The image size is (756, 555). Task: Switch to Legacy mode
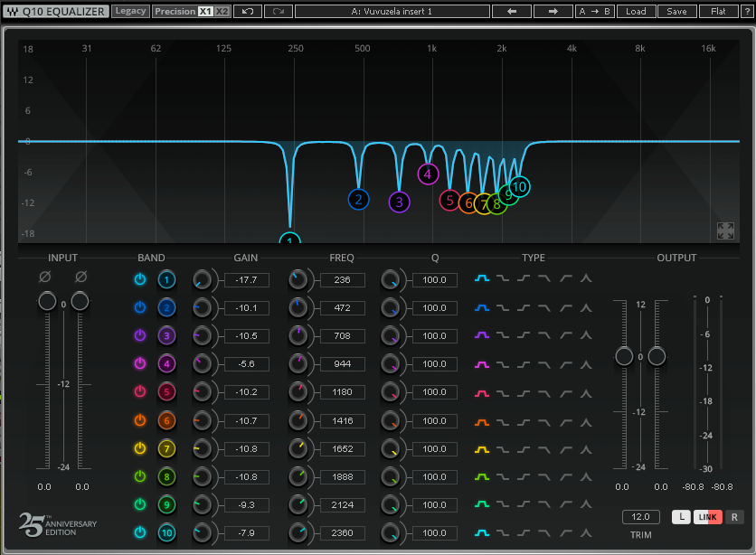tap(130, 11)
